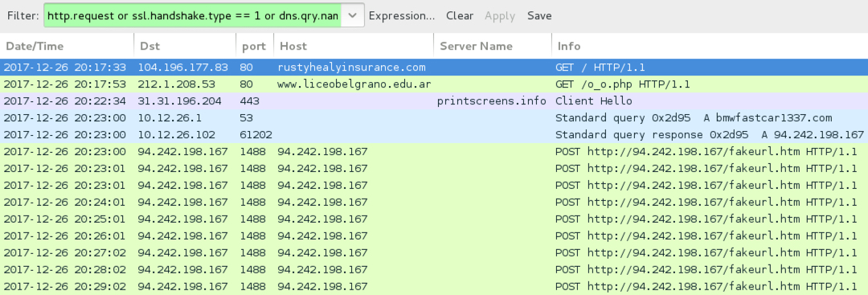Select the DNS query response 0x2d95 row

pyautogui.click(x=434, y=134)
